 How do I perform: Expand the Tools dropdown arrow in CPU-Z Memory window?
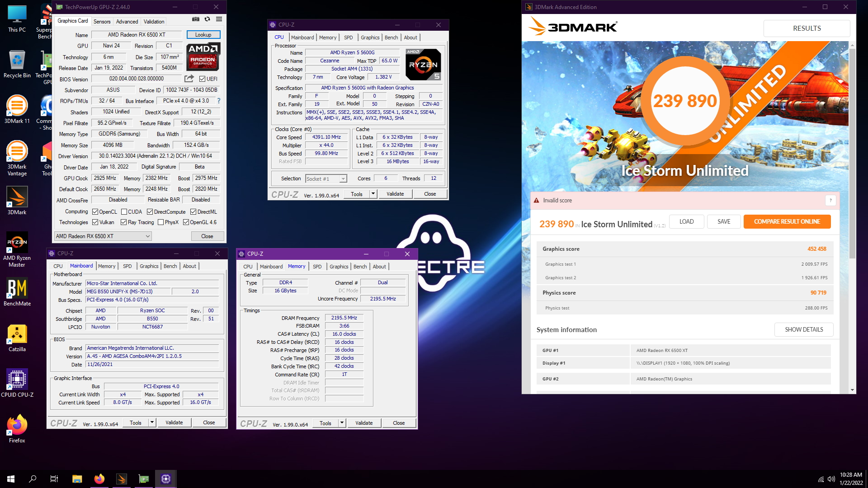342,423
